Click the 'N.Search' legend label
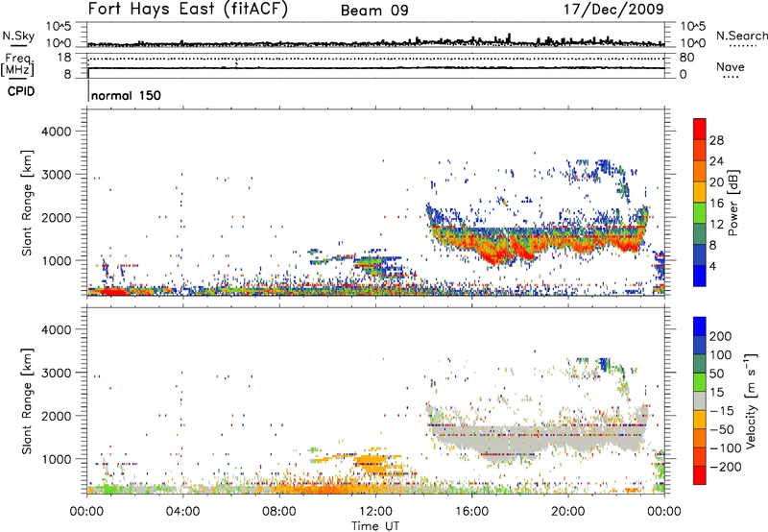This screenshot has height=532, width=768. pos(741,36)
